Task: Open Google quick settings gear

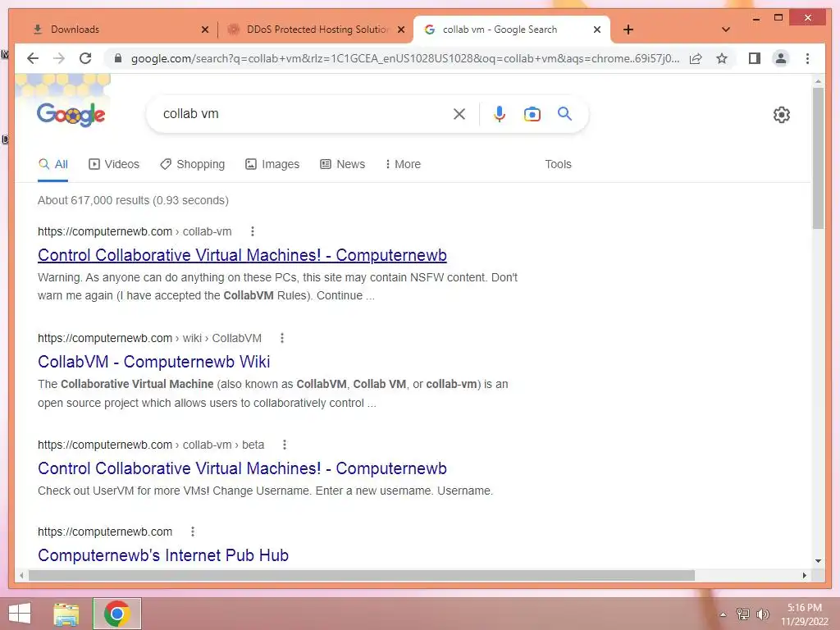Action: point(782,114)
